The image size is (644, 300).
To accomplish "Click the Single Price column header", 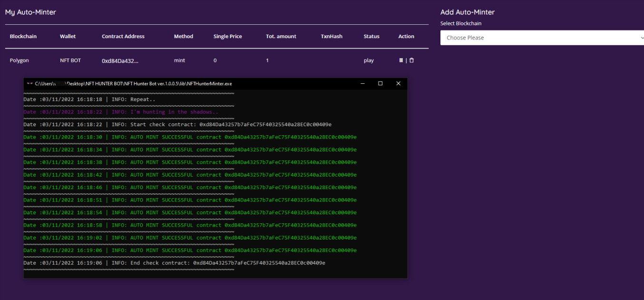I will [228, 36].
